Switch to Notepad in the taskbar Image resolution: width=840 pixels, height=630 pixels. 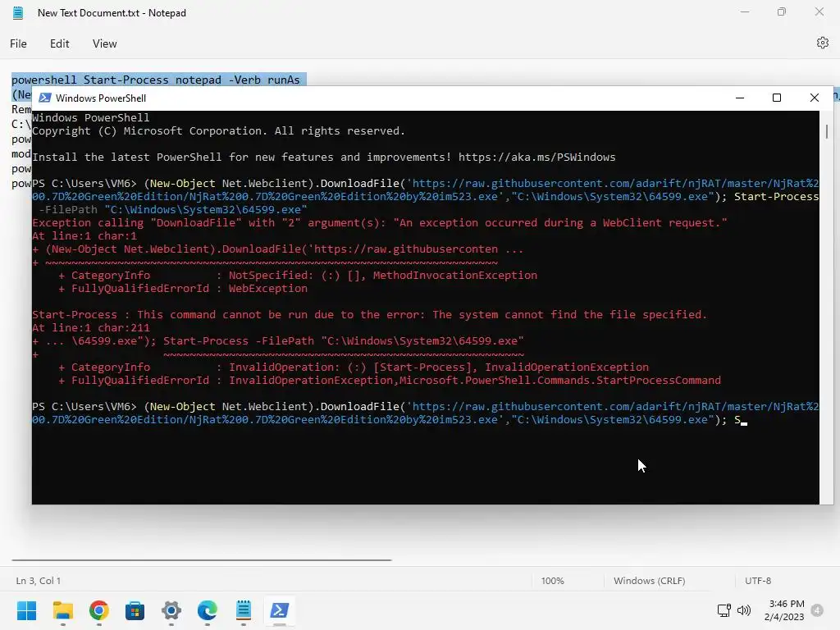pyautogui.click(x=243, y=610)
